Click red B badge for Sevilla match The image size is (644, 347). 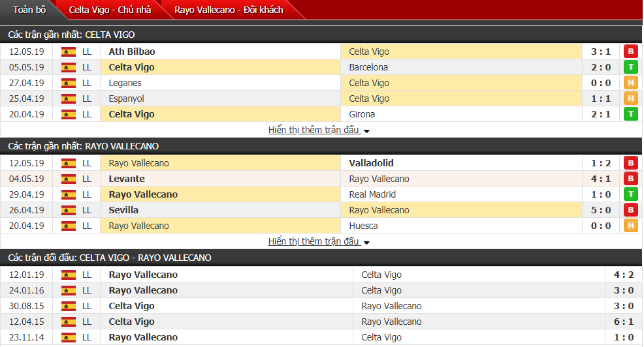(631, 209)
